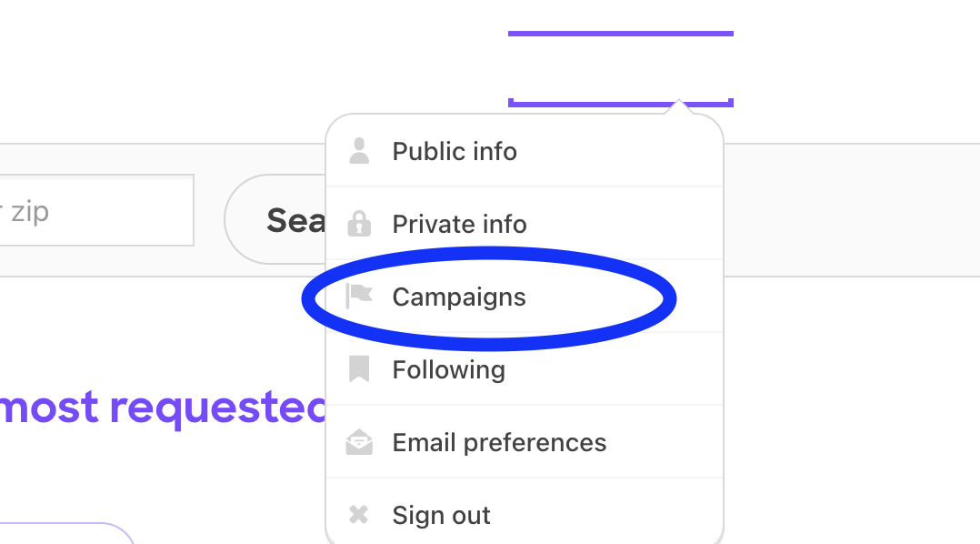This screenshot has width=980, height=544.
Task: Click the gray search bar strip background
Action: (x=845, y=209)
